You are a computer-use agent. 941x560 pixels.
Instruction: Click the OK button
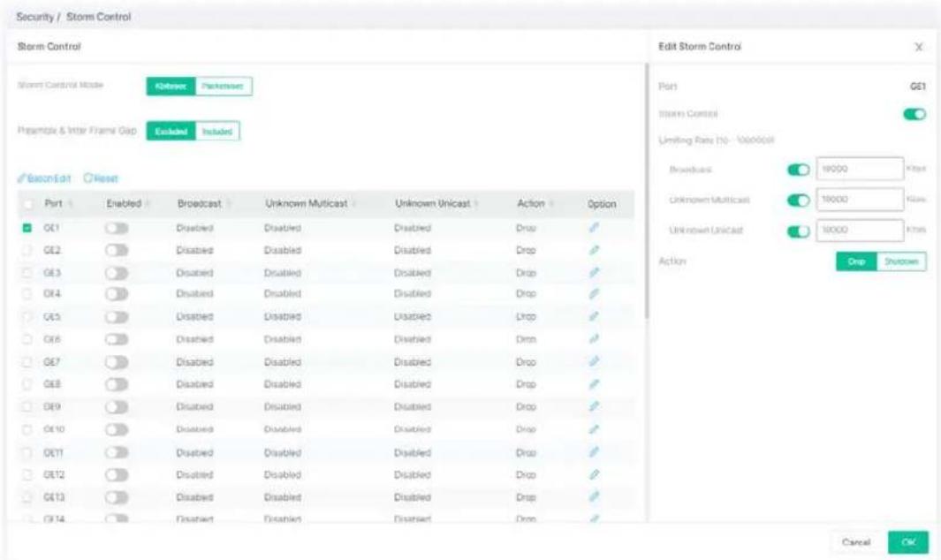908,542
